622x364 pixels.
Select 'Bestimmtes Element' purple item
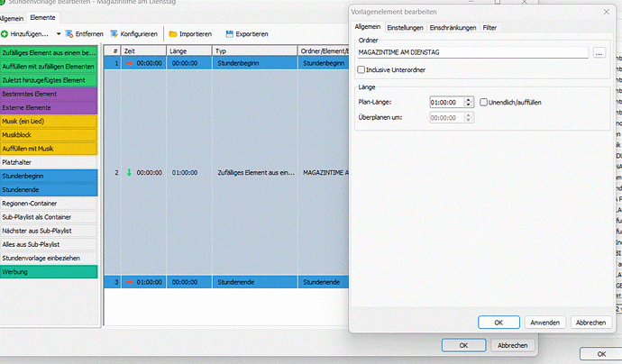click(49, 94)
